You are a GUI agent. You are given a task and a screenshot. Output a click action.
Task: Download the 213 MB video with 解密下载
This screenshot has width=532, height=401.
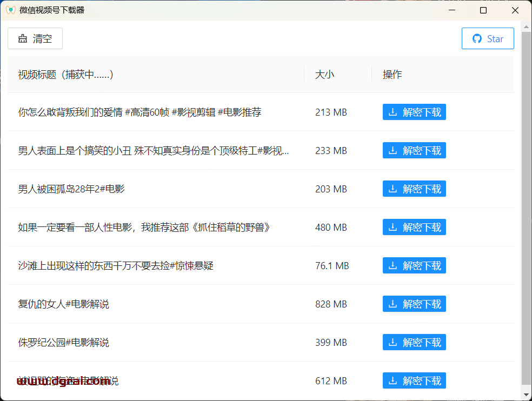[x=414, y=112]
